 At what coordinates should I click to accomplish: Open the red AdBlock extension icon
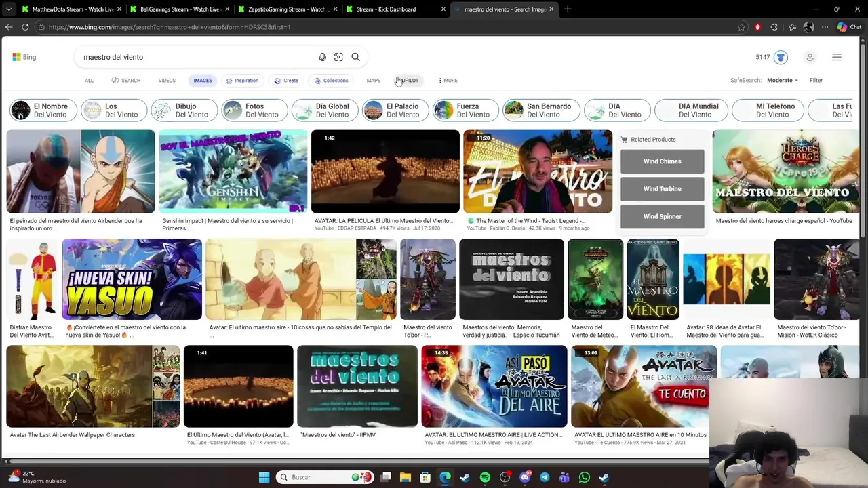tap(757, 27)
